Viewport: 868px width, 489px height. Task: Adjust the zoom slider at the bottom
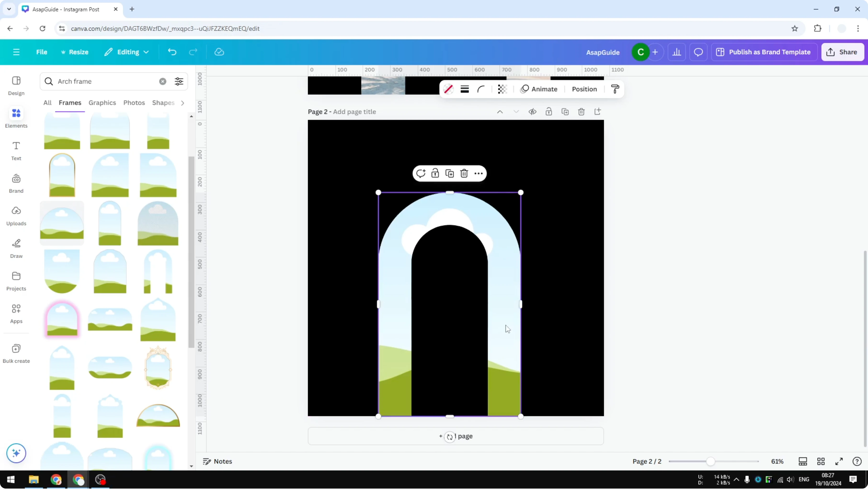711,461
